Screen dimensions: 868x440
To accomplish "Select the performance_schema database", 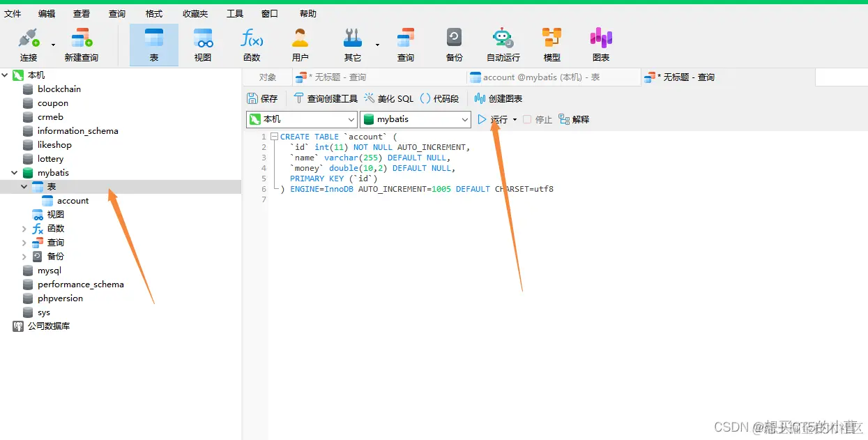I will (80, 284).
